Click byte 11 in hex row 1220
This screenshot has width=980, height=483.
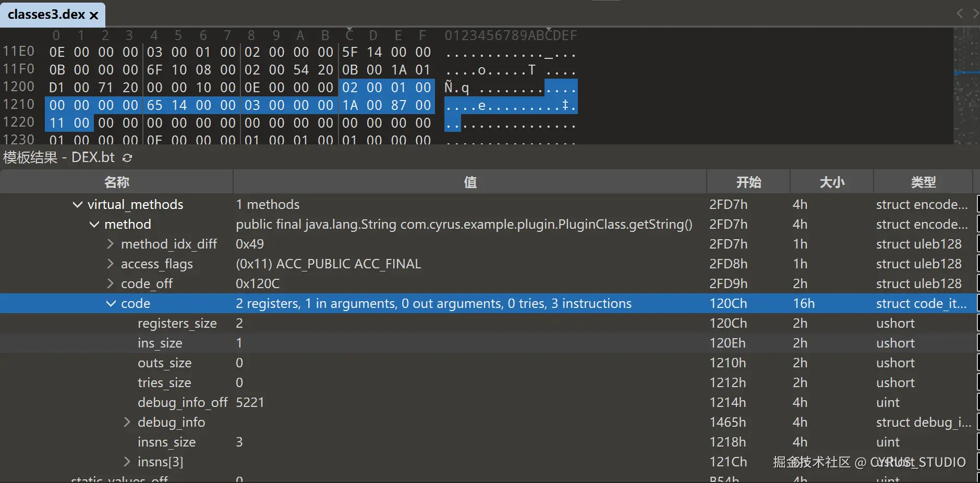(57, 123)
